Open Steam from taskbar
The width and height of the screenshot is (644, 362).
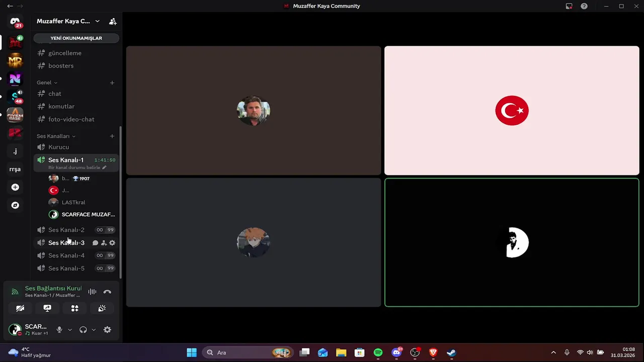[x=451, y=352]
